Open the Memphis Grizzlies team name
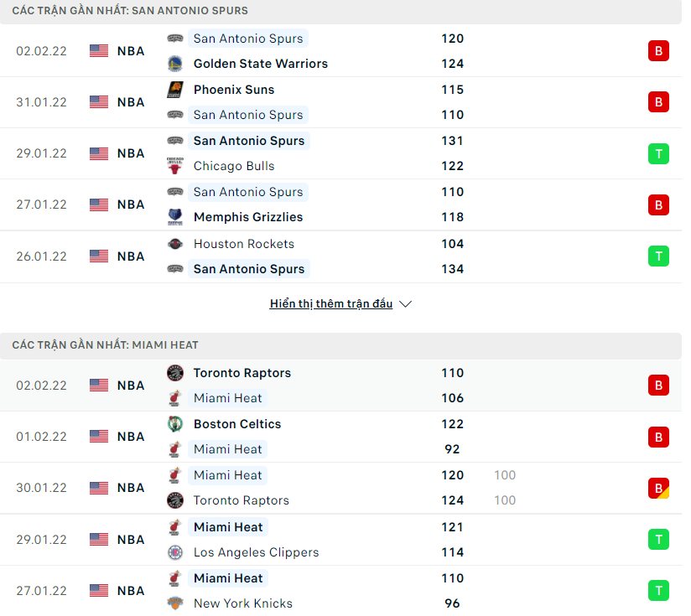The height and width of the screenshot is (616, 691). tap(248, 217)
